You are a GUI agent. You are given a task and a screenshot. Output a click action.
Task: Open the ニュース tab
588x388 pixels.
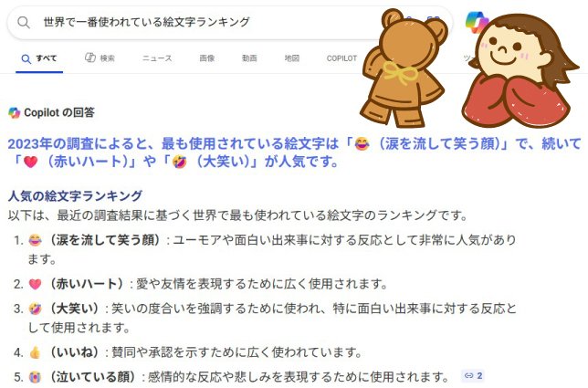(157, 58)
